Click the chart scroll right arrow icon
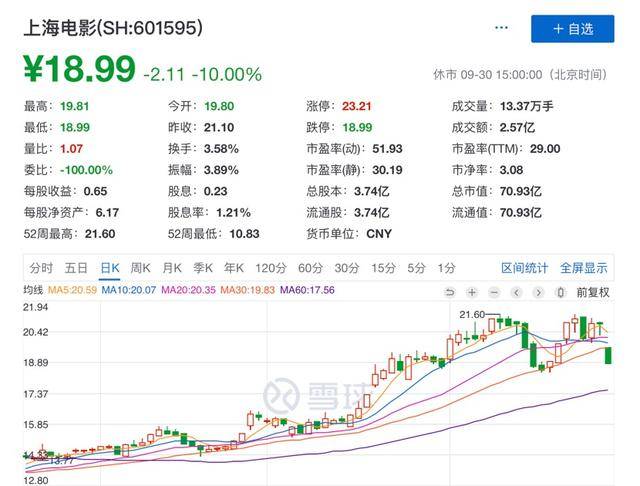Viewport: 640px width, 486px height. pos(538,292)
